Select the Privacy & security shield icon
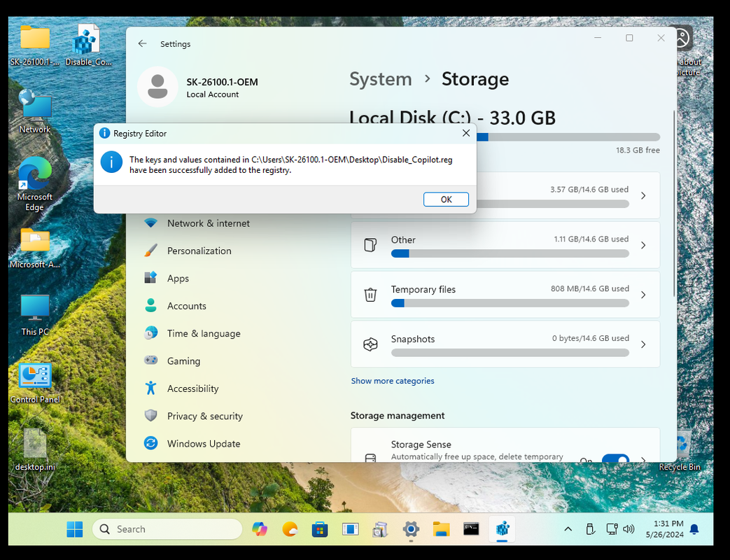730x560 pixels. [x=151, y=415]
